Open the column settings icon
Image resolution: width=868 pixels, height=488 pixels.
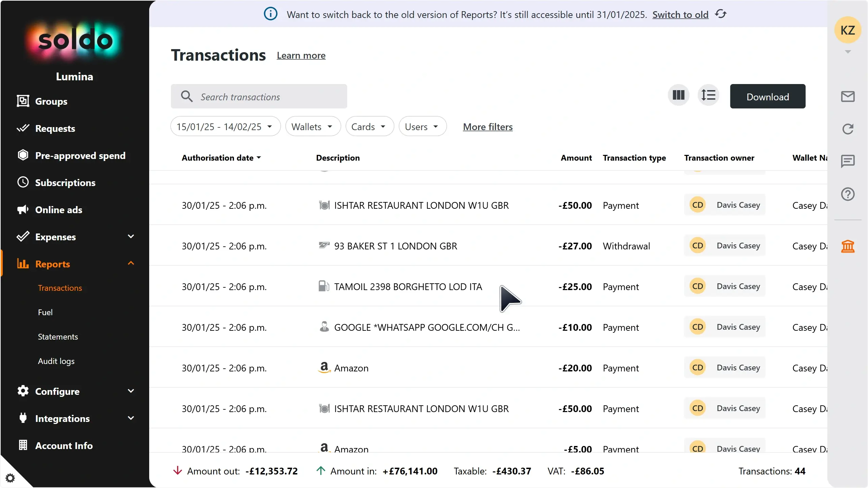point(678,95)
